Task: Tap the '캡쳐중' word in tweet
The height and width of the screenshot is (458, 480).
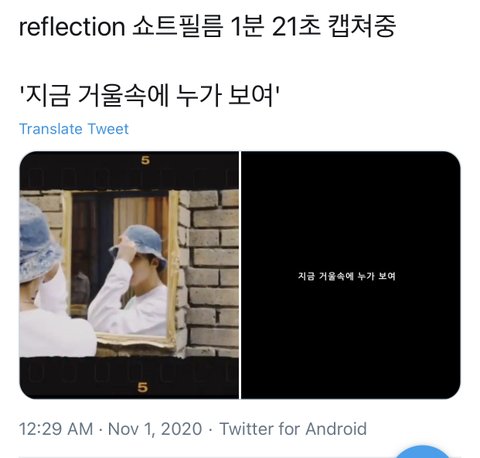Action: click(362, 26)
